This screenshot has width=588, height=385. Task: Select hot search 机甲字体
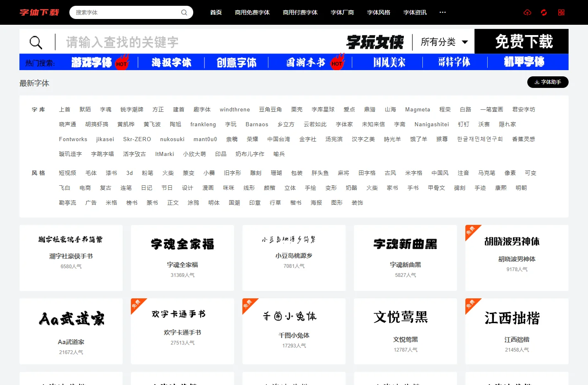524,62
